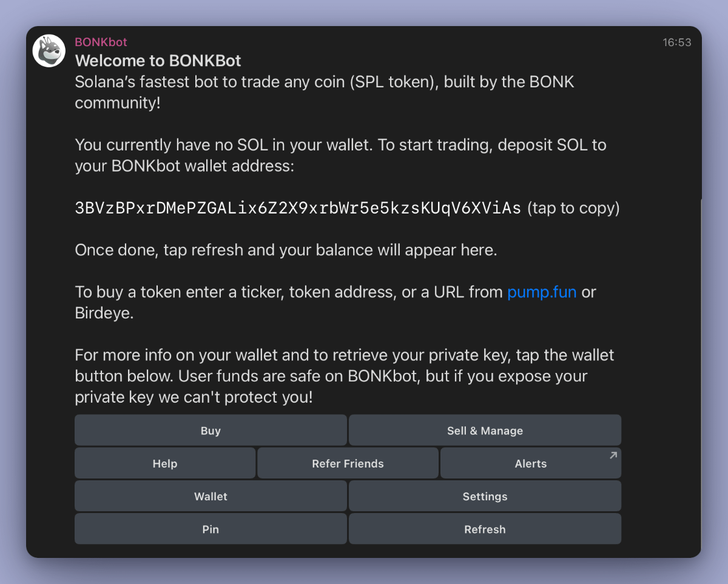Copy the BONKbot wallet address
The image size is (728, 584).
tap(297, 208)
